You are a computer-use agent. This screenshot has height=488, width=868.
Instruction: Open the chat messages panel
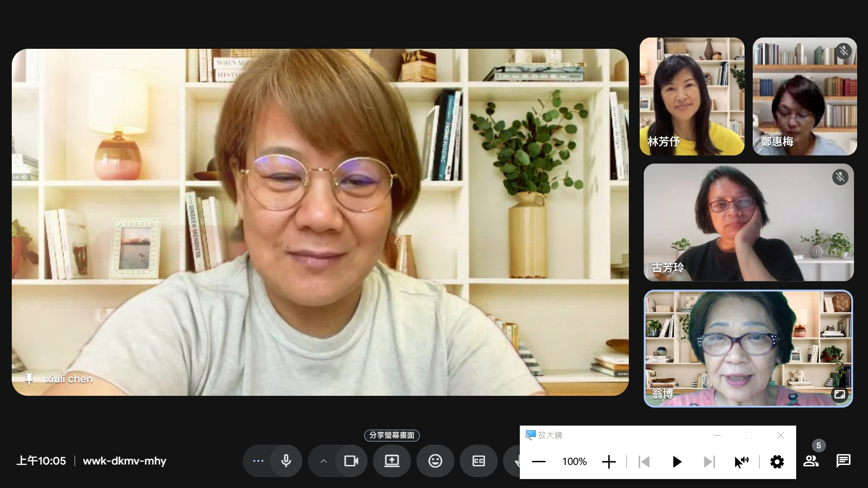coord(843,461)
